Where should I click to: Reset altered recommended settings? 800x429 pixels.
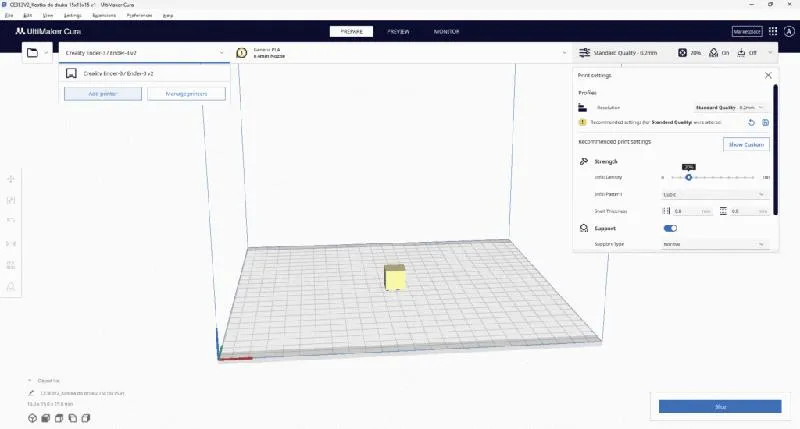click(x=751, y=122)
